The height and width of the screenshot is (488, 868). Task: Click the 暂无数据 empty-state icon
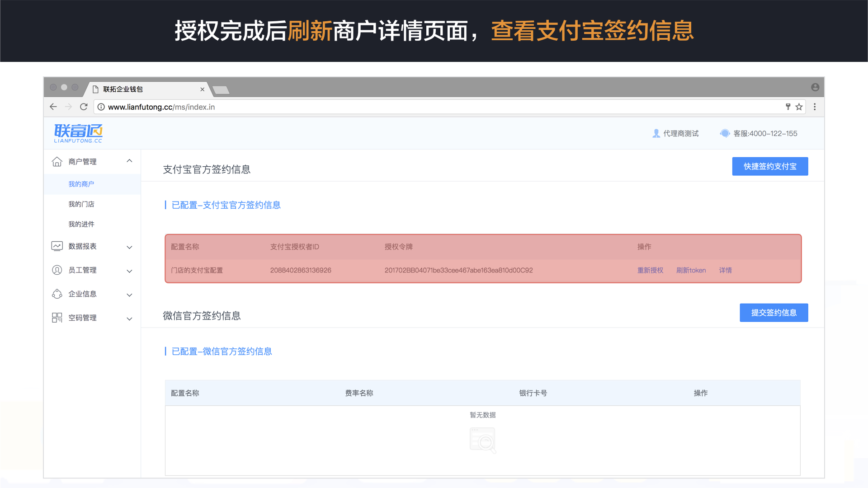point(483,440)
